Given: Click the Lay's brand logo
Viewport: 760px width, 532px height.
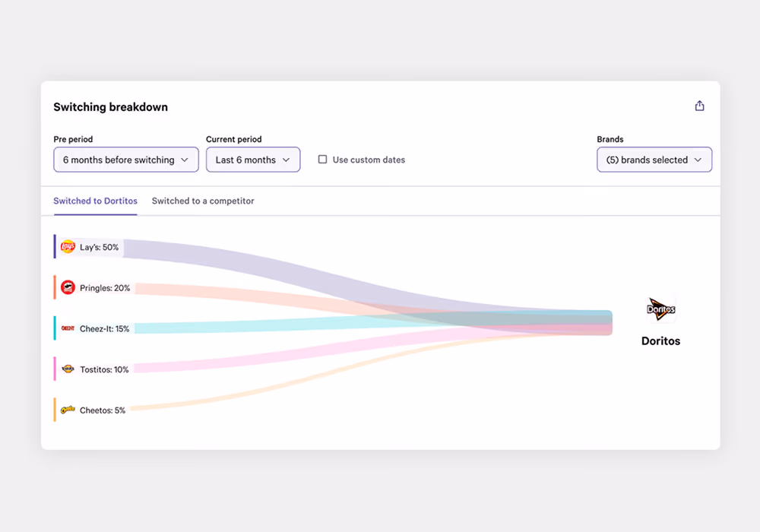Looking at the screenshot, I should [x=68, y=246].
